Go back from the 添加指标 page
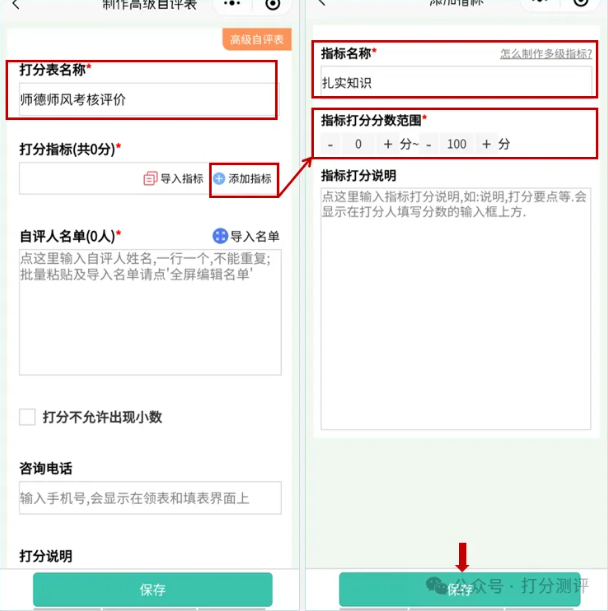This screenshot has width=608, height=611. pyautogui.click(x=322, y=3)
